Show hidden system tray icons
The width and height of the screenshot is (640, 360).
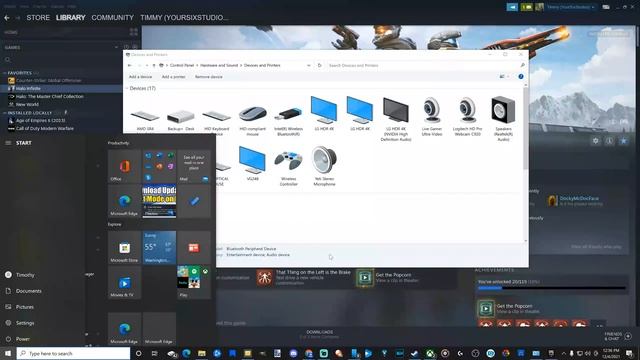[x=564, y=353]
